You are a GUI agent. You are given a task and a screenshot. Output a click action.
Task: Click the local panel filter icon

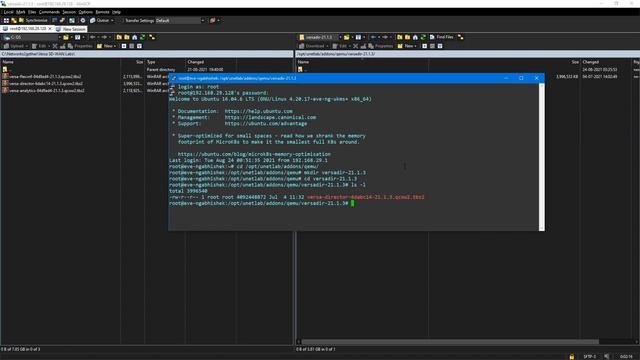78,37
